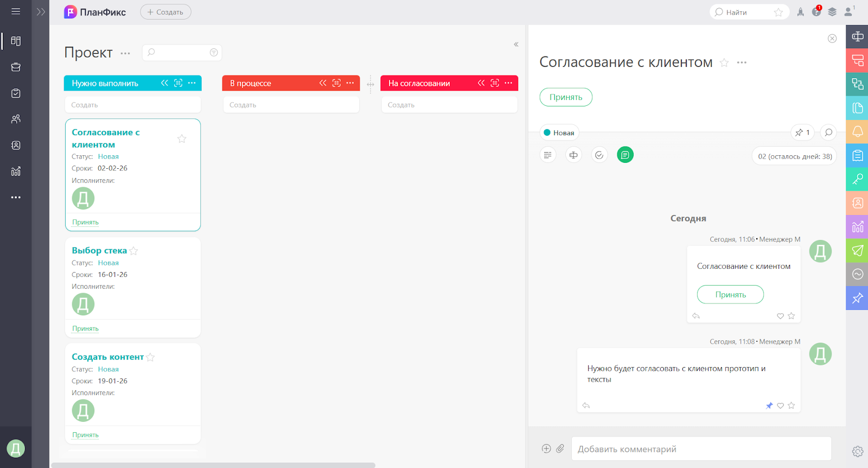Open the checklist circle icon in task panel
Viewport: 868px width, 468px height.
coord(599,155)
